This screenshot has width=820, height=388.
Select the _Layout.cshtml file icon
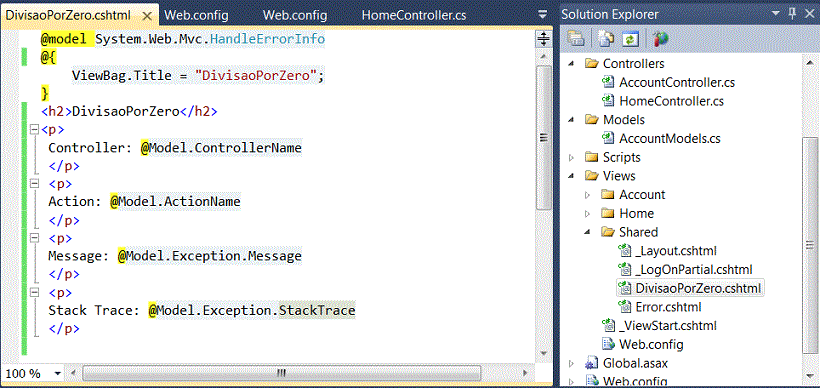coord(624,251)
